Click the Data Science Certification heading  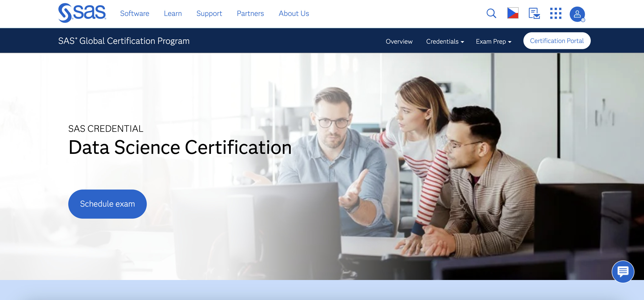[x=180, y=147]
